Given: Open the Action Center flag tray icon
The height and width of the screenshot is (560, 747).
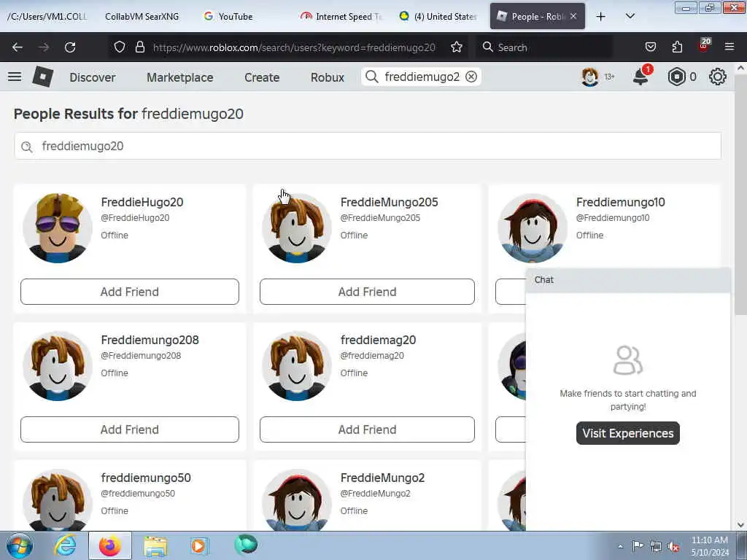Looking at the screenshot, I should click(x=638, y=545).
